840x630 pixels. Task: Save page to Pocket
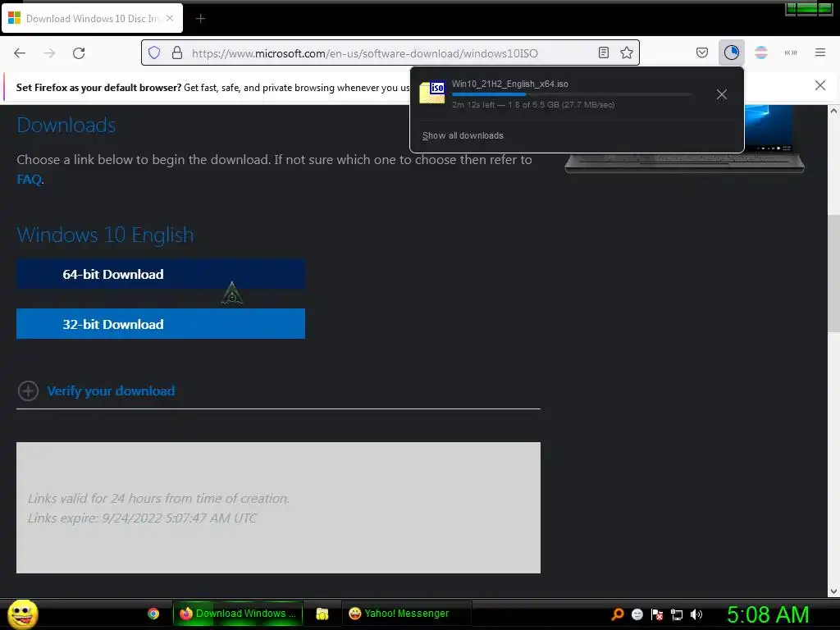702,52
